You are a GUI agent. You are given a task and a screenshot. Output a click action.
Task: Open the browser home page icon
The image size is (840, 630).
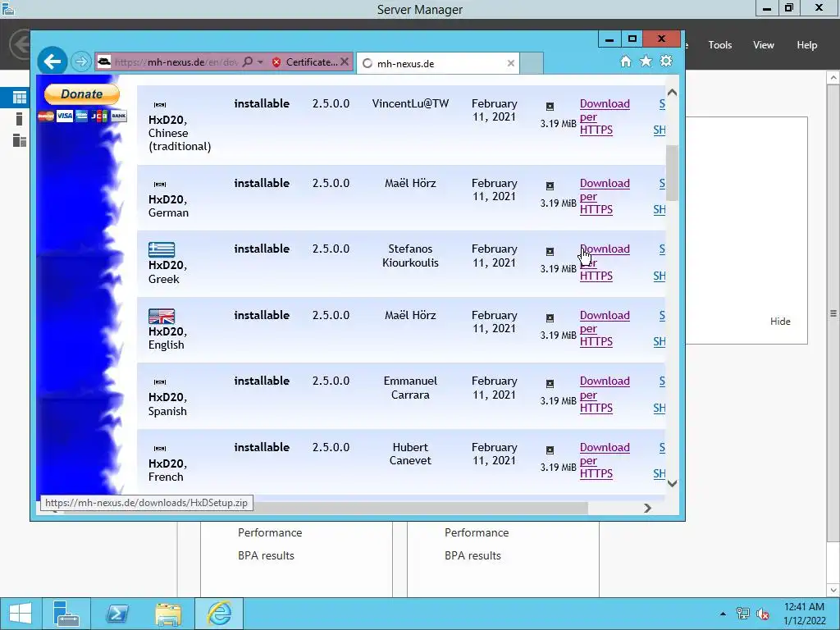pyautogui.click(x=625, y=61)
